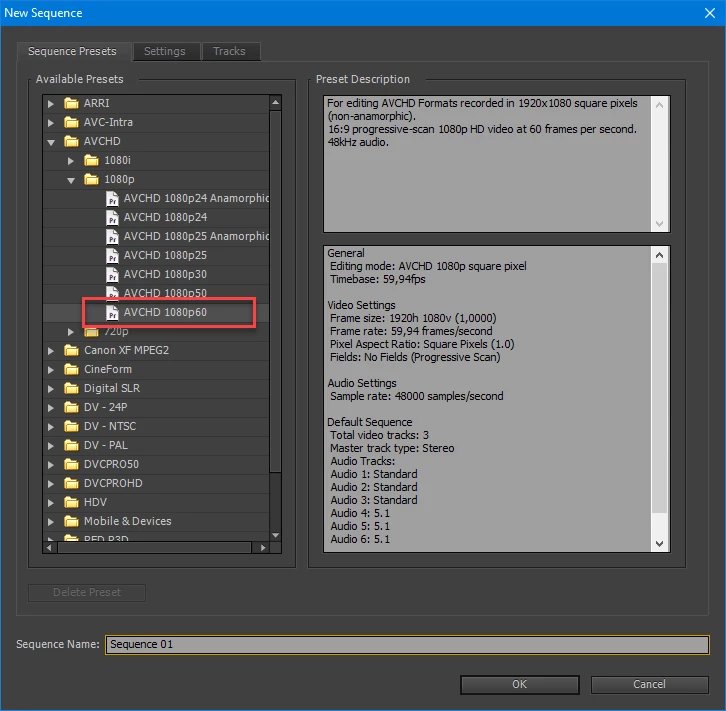The height and width of the screenshot is (711, 726).
Task: Expand the 720p subfolder
Action: (71, 332)
